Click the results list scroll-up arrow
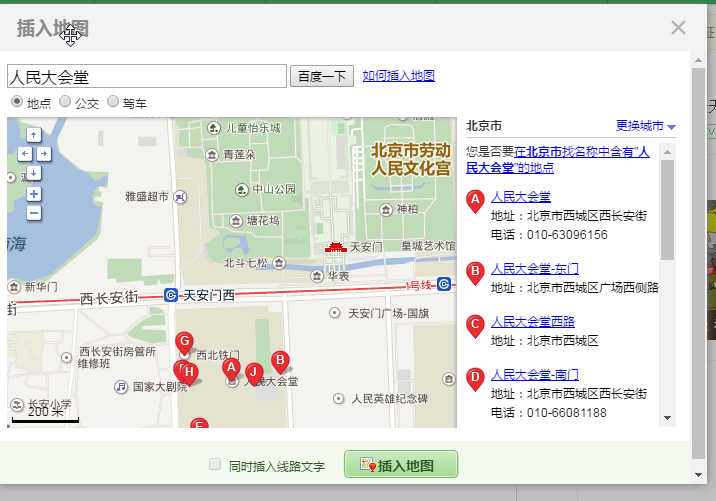 tap(668, 152)
